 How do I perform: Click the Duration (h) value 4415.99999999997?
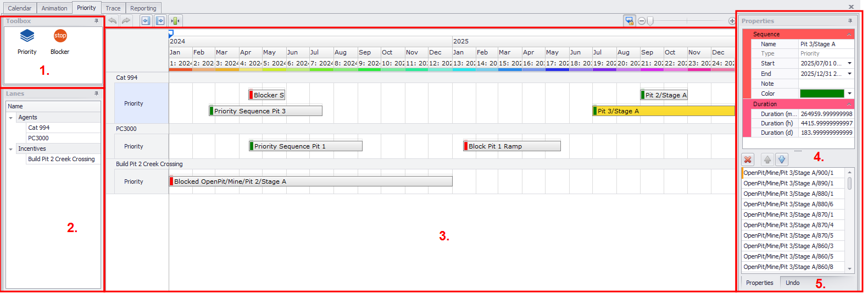(826, 123)
